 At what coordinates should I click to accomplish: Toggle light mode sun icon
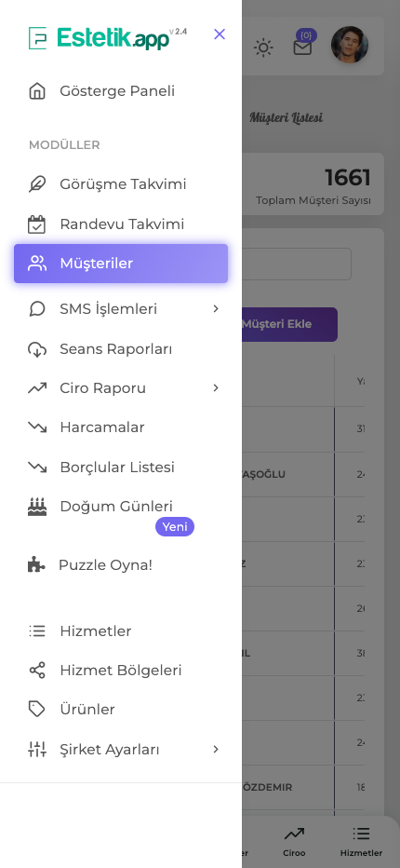click(x=263, y=47)
